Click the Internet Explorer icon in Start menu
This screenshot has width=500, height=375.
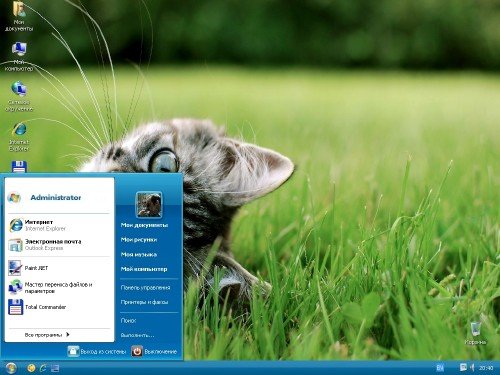point(16,225)
